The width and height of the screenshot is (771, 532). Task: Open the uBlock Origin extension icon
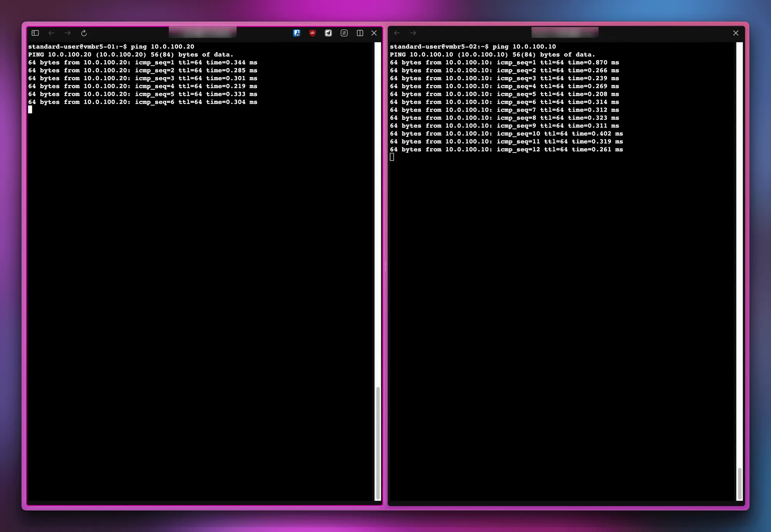point(312,33)
